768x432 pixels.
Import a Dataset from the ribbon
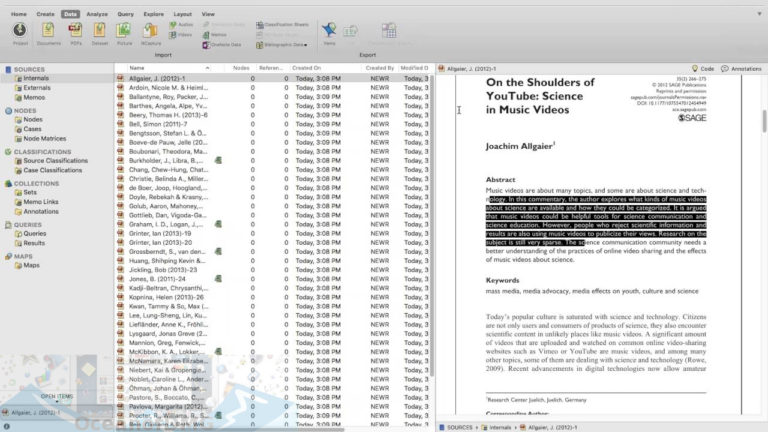(99, 33)
